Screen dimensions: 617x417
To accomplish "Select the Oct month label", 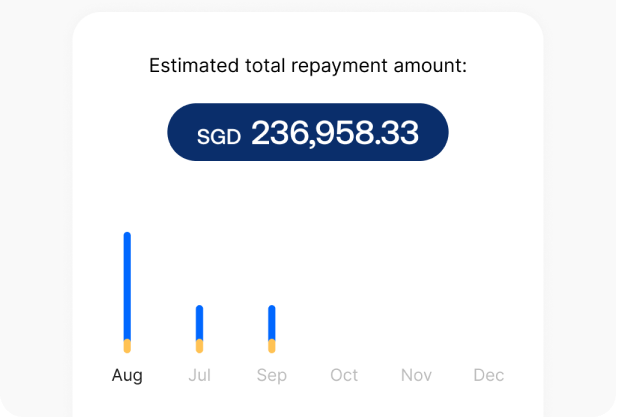I will pos(344,376).
